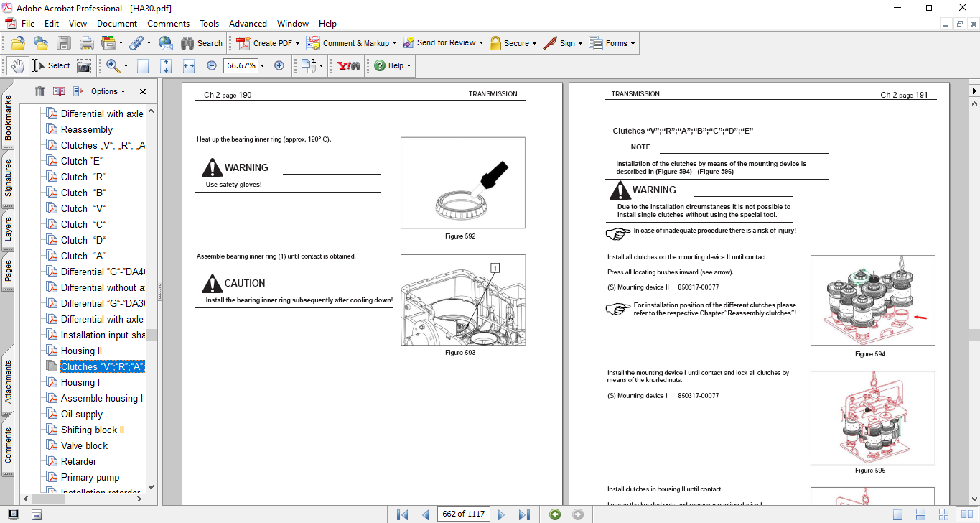Click the Fit Width icon
This screenshot has height=523, width=980.
tap(189, 65)
